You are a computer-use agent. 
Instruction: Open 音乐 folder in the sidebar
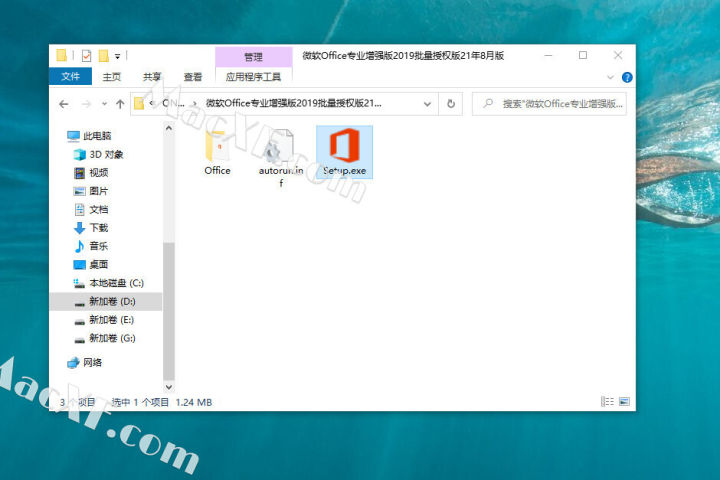pyautogui.click(x=91, y=246)
